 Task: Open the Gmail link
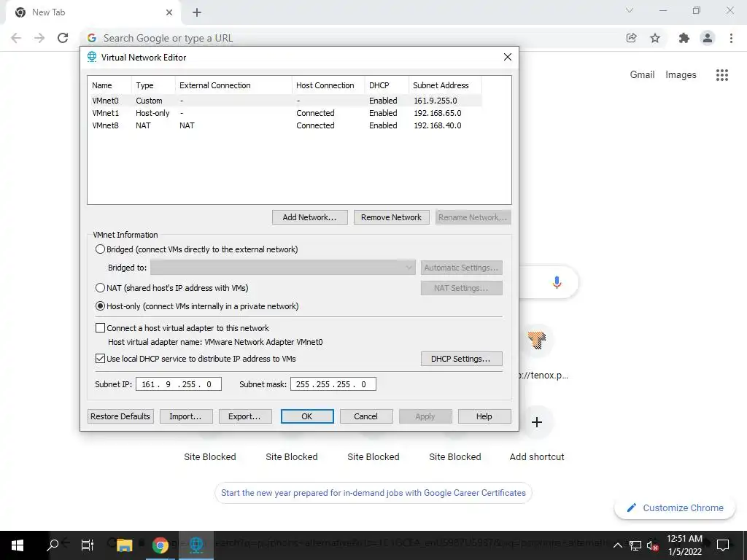[x=642, y=75]
